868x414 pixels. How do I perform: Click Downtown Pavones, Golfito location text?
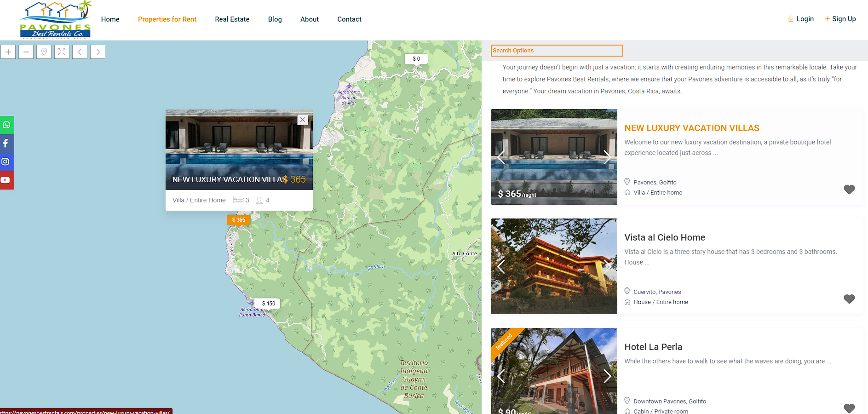tap(670, 402)
